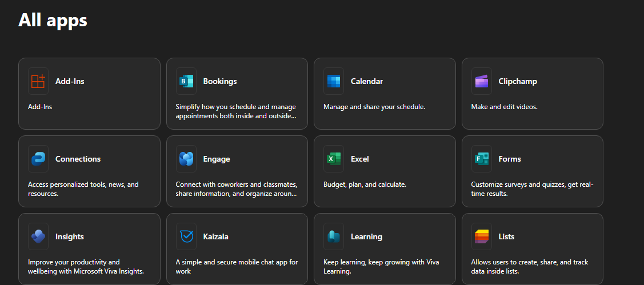This screenshot has height=285, width=644.
Task: Click "Access personalized tools, news" description
Action: (x=83, y=189)
